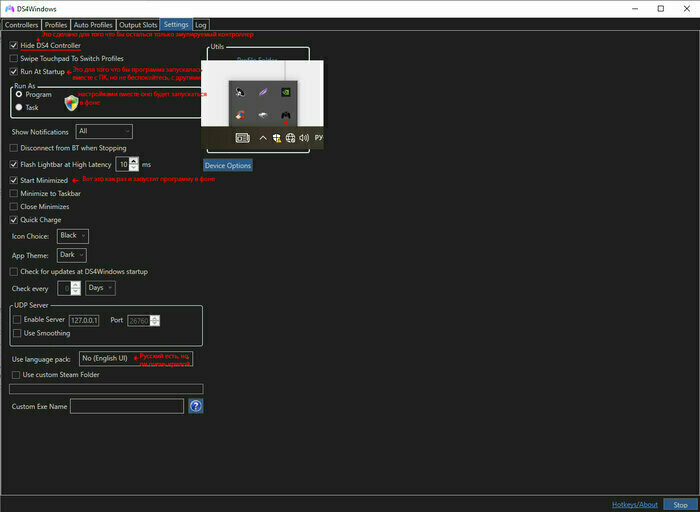The image size is (700, 512).
Task: Uncheck Start Minimized
Action: pyautogui.click(x=14, y=180)
